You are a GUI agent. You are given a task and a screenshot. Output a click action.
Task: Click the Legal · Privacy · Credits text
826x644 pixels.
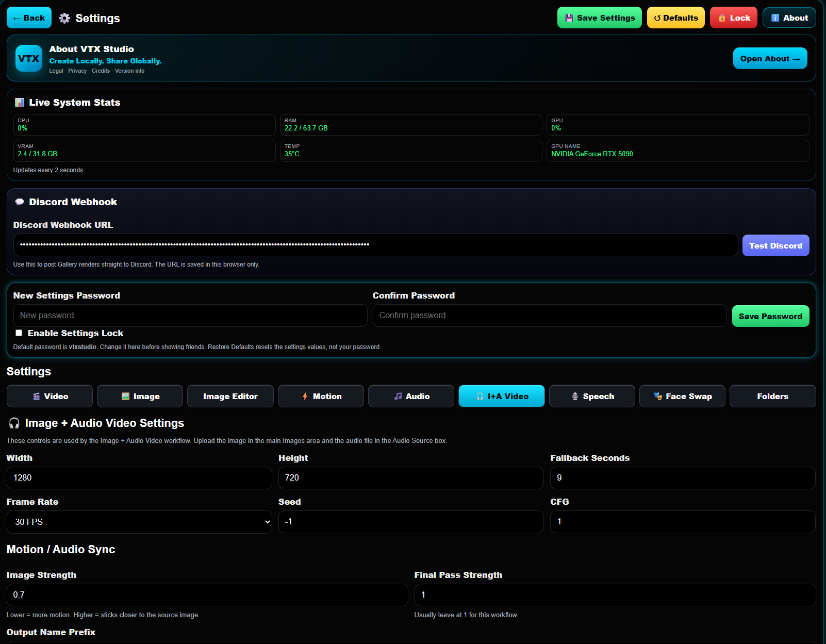[79, 71]
